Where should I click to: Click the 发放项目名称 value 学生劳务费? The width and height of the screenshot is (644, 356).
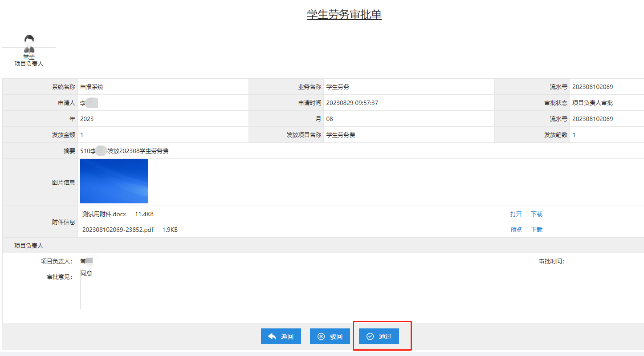(x=341, y=135)
